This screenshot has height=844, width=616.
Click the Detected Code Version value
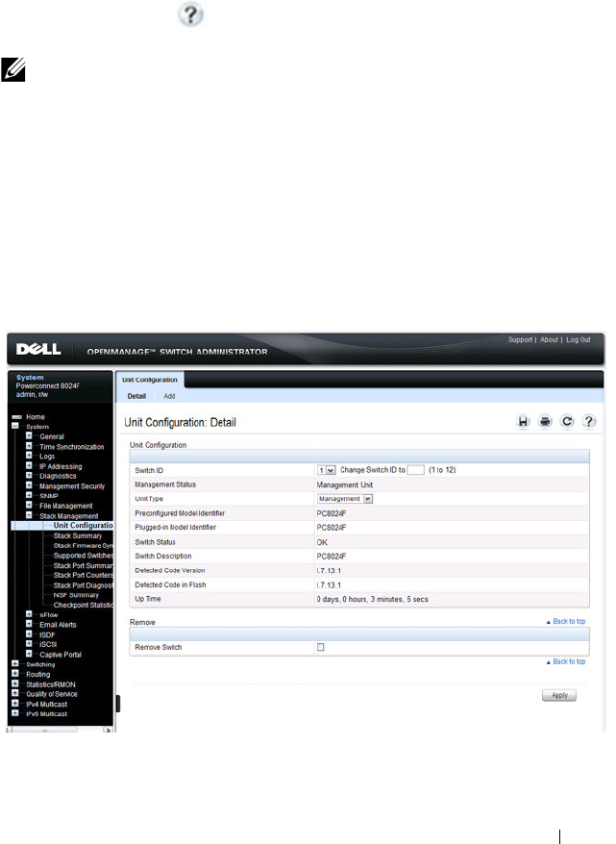point(328,571)
